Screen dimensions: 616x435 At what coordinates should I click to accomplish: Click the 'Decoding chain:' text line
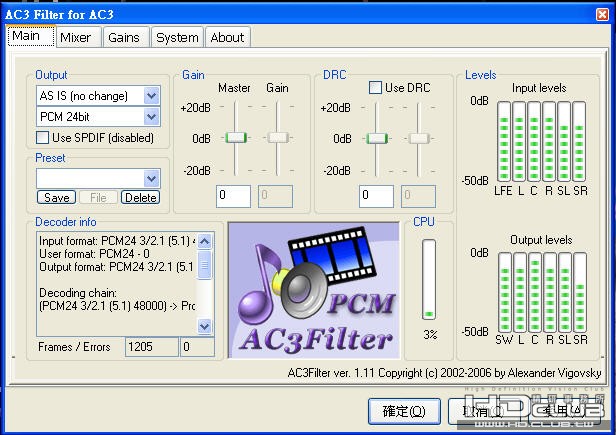[x=78, y=293]
